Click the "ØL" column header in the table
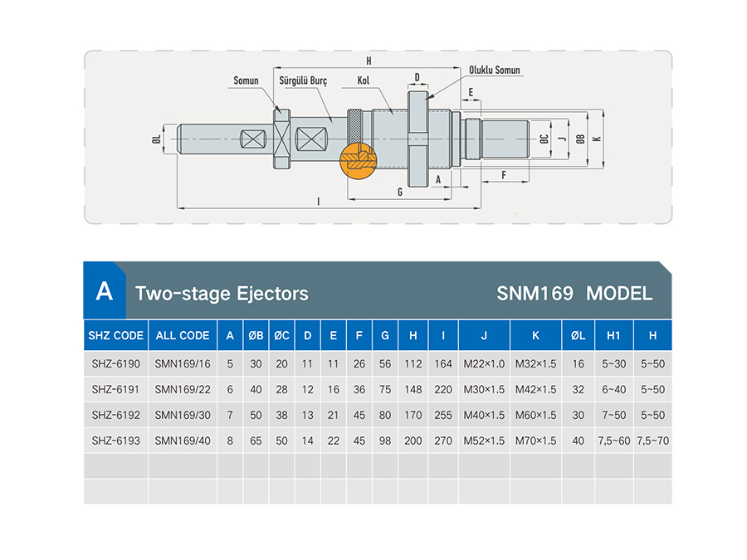The height and width of the screenshot is (560, 747). pyautogui.click(x=578, y=335)
